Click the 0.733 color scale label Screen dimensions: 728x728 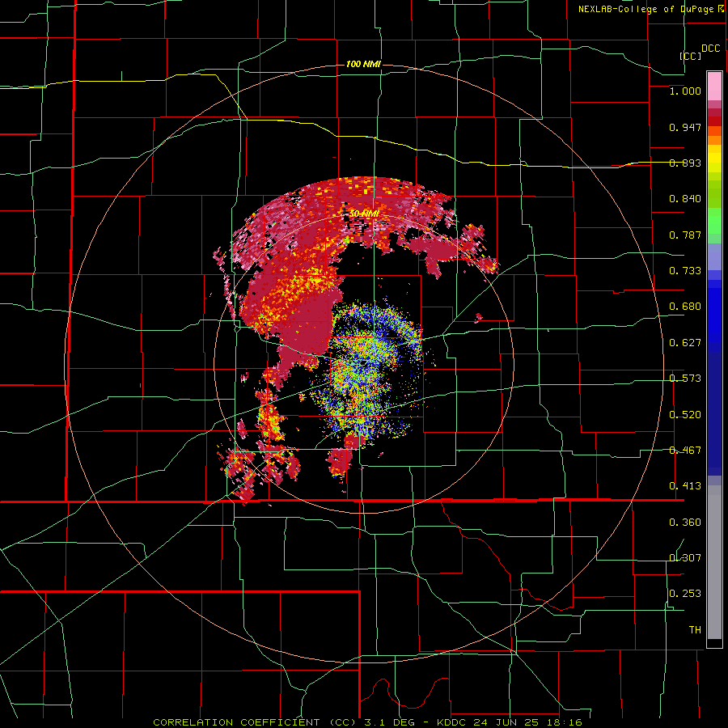click(x=685, y=271)
